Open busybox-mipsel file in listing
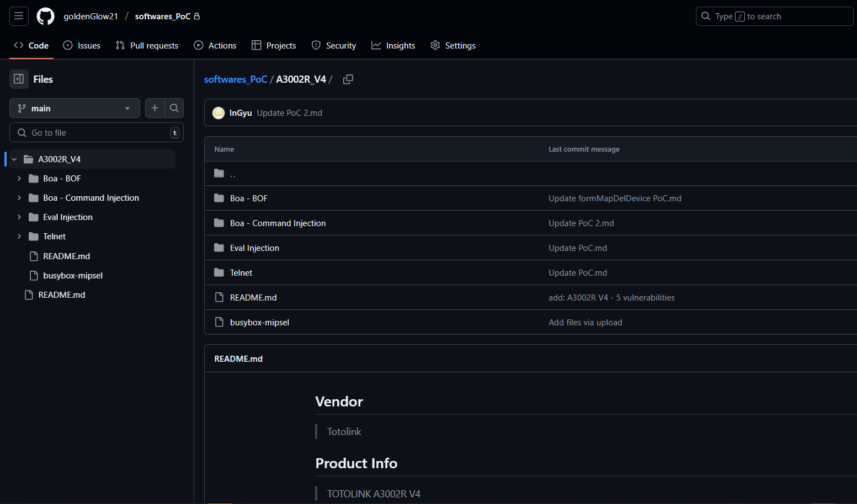The width and height of the screenshot is (857, 504). pos(259,323)
